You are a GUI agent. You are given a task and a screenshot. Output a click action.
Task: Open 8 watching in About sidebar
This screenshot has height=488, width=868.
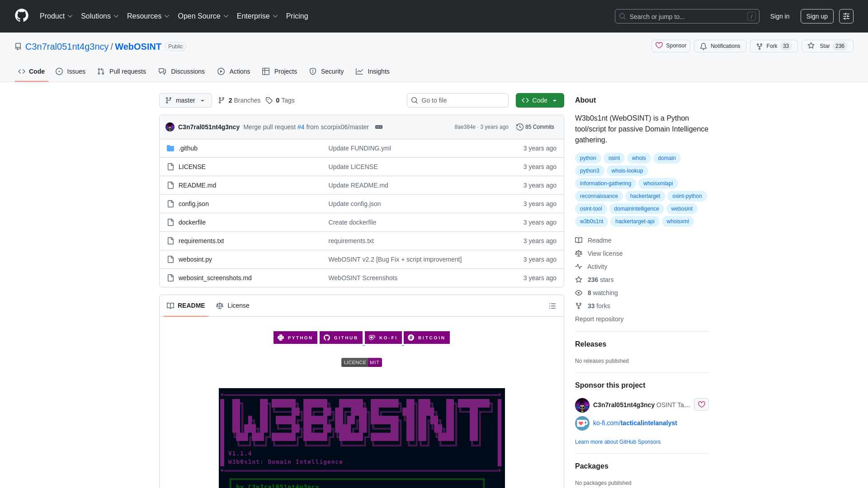coord(597,293)
